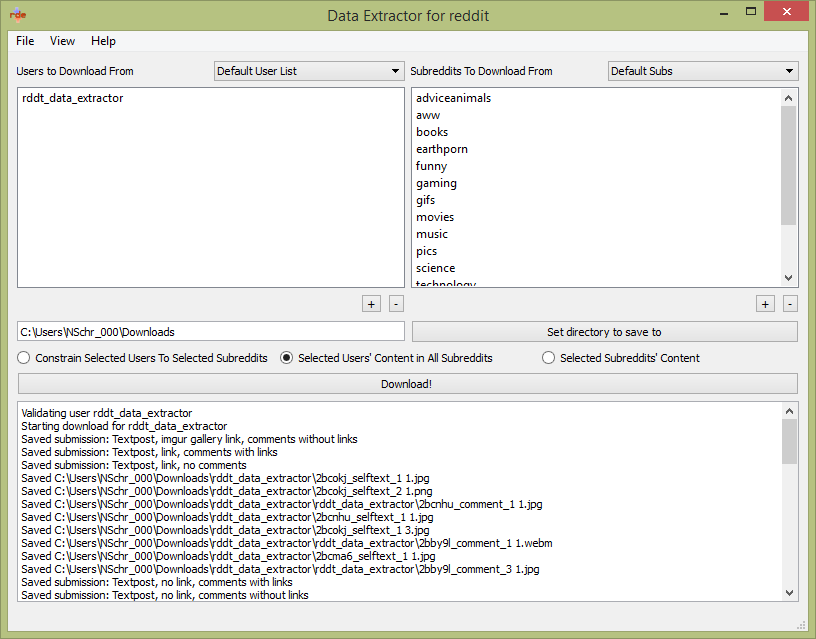
Task: Open the View menu
Action: (x=62, y=41)
